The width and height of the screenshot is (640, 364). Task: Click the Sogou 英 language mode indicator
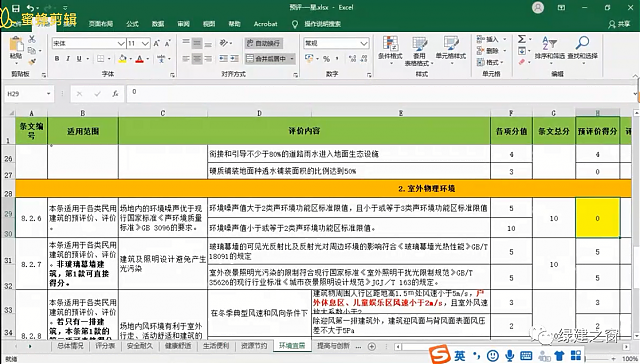[460, 356]
